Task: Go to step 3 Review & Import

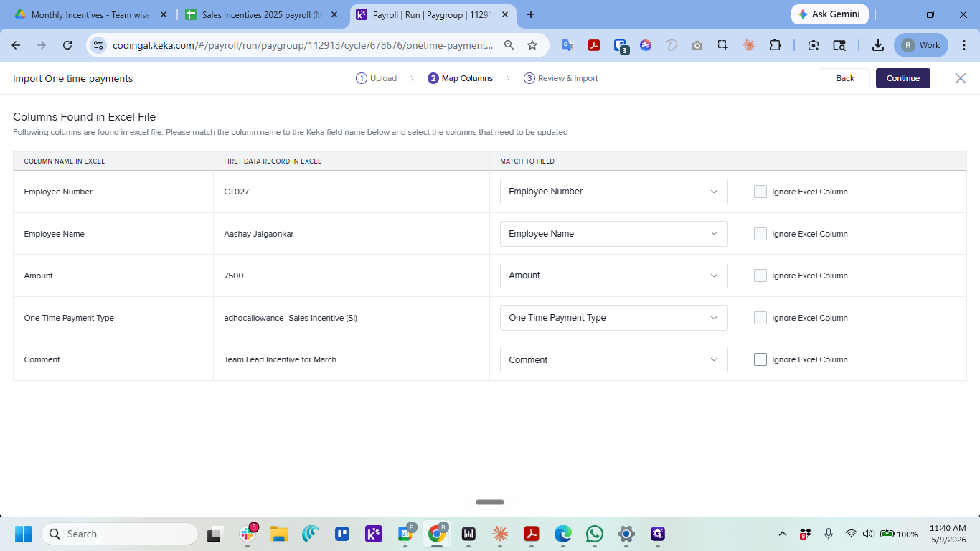Action: click(560, 78)
